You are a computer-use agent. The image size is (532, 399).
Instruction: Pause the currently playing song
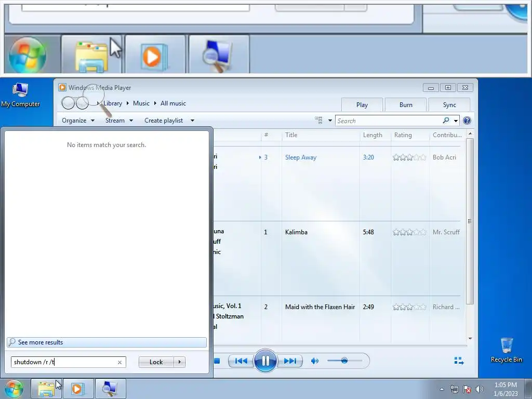(265, 361)
